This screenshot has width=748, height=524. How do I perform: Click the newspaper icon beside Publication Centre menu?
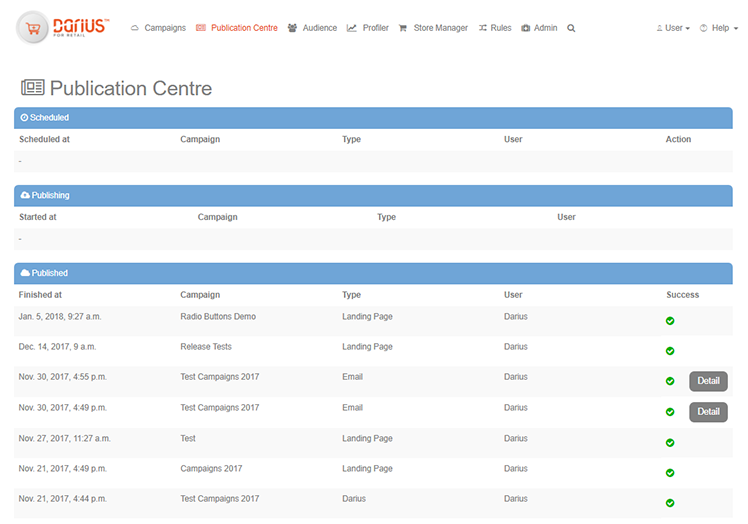(x=201, y=28)
